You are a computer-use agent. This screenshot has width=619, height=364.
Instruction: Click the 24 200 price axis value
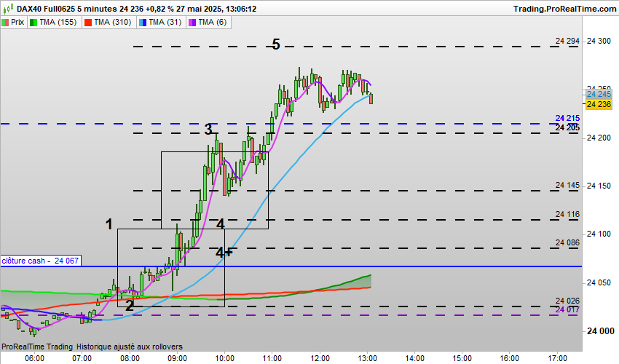pyautogui.click(x=599, y=138)
